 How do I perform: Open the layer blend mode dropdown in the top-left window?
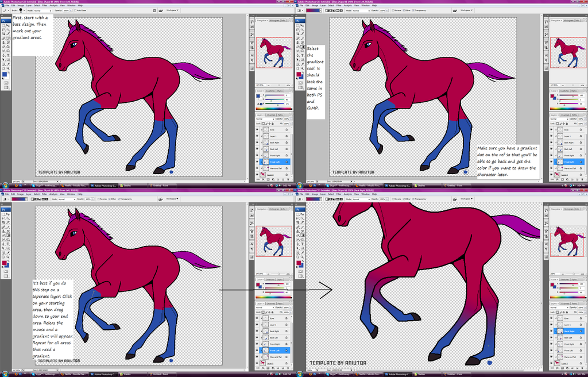pyautogui.click(x=264, y=119)
